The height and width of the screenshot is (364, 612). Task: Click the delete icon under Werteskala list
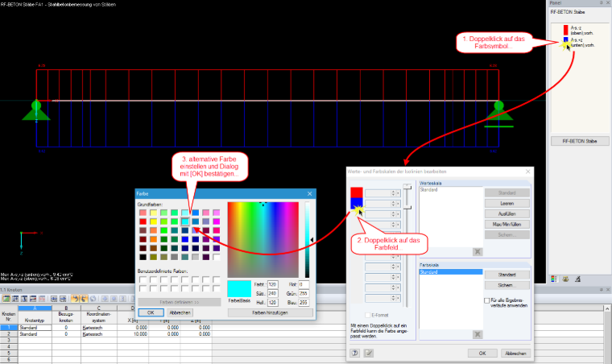click(x=477, y=251)
